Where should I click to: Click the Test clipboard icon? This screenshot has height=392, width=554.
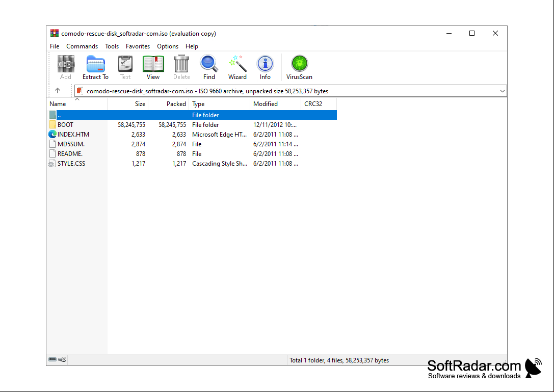pyautogui.click(x=125, y=64)
